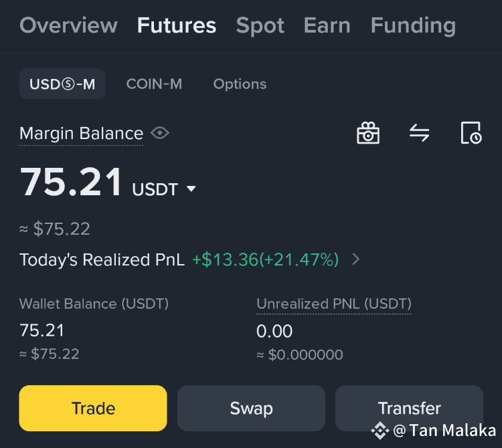Screen dimensions: 502x448
Task: Select the Options sub-tab
Action: [240, 84]
